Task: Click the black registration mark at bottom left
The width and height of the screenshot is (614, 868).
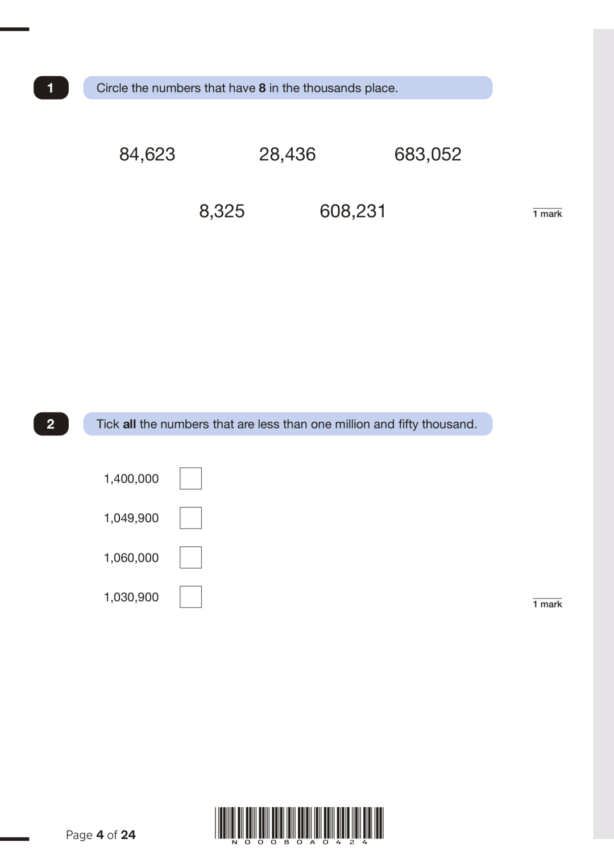Action: tap(15, 838)
